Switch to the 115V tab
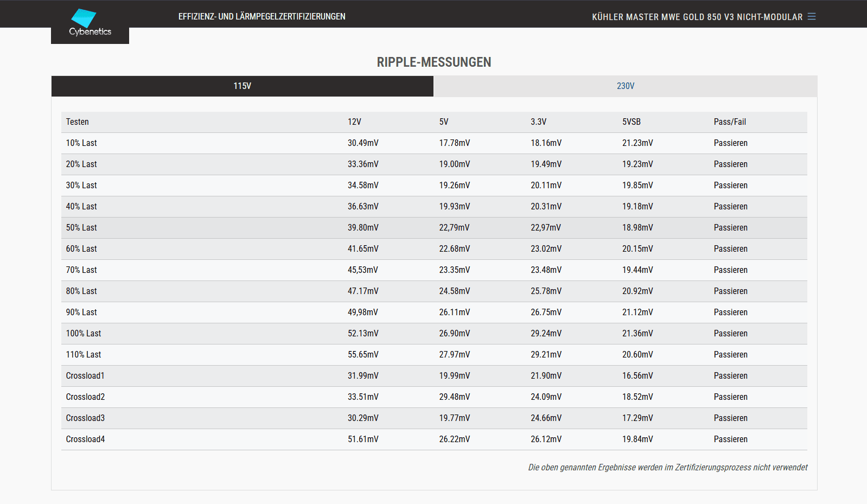Screen dimensions: 867x504 click(243, 86)
